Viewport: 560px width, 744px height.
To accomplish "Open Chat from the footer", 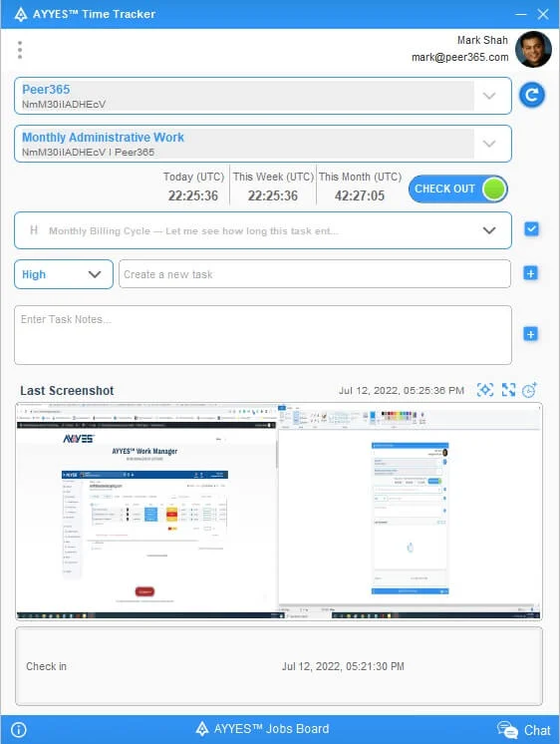I will [x=524, y=730].
